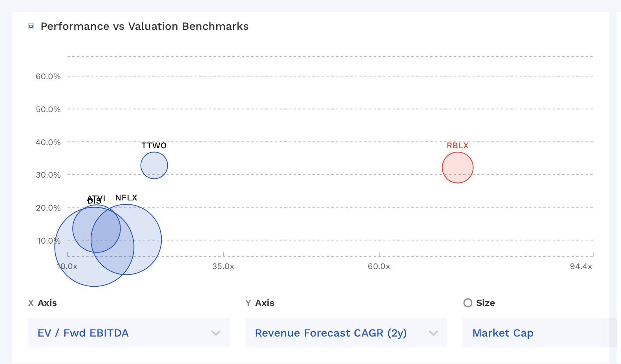Click the 94.4x x-axis tick label
Screen dimensions: 621x364
tap(581, 266)
